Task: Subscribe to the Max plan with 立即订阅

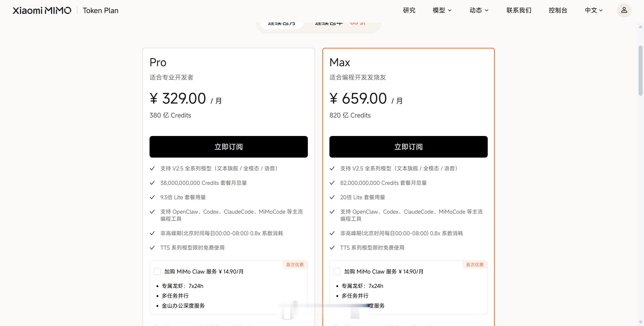Action: pyautogui.click(x=409, y=147)
